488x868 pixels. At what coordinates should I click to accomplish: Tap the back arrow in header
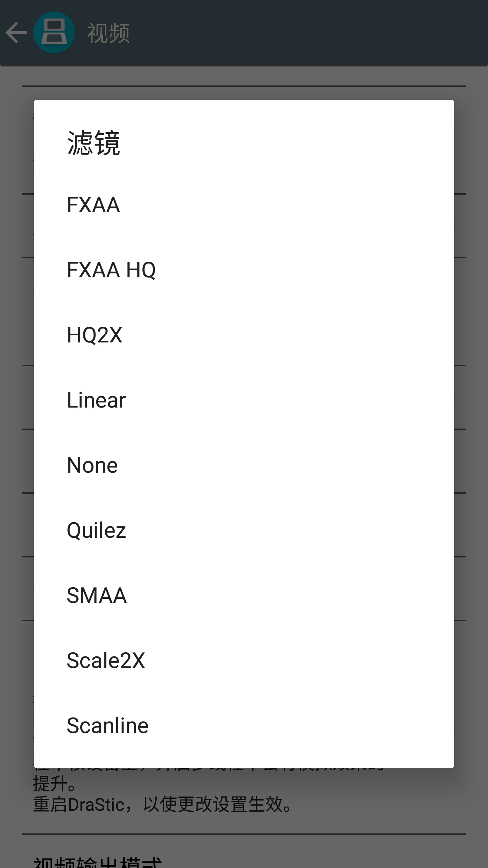pyautogui.click(x=16, y=33)
